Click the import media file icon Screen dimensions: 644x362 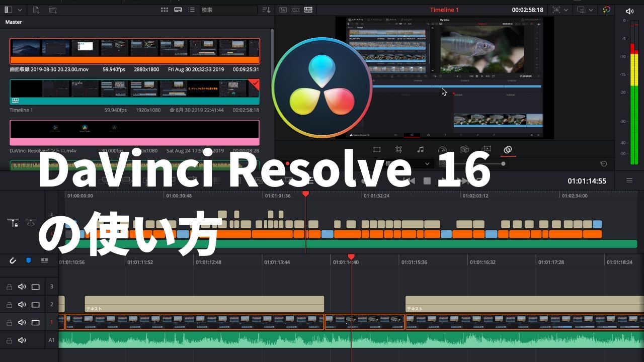36,10
